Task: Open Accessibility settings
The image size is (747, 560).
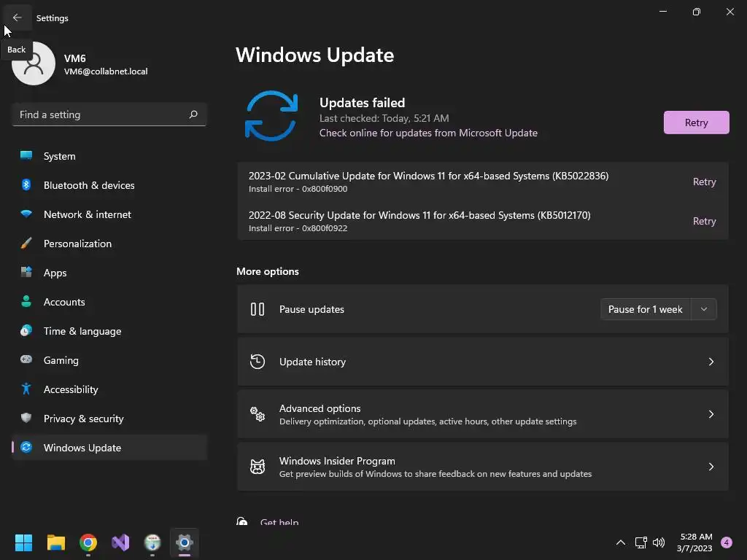Action: pyautogui.click(x=109, y=389)
